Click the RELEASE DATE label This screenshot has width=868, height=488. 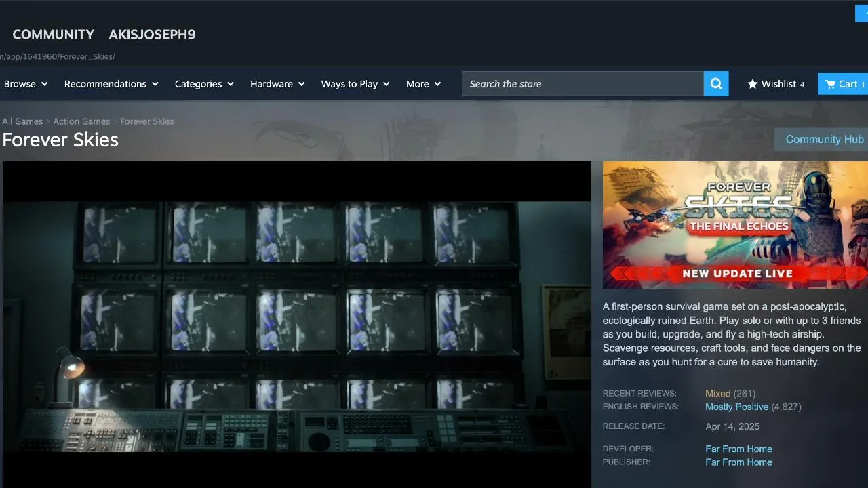[x=633, y=426]
